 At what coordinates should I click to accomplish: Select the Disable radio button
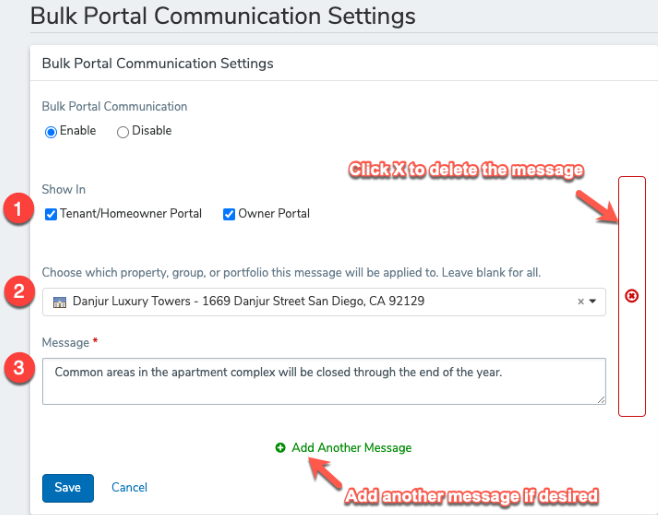pyautogui.click(x=123, y=132)
